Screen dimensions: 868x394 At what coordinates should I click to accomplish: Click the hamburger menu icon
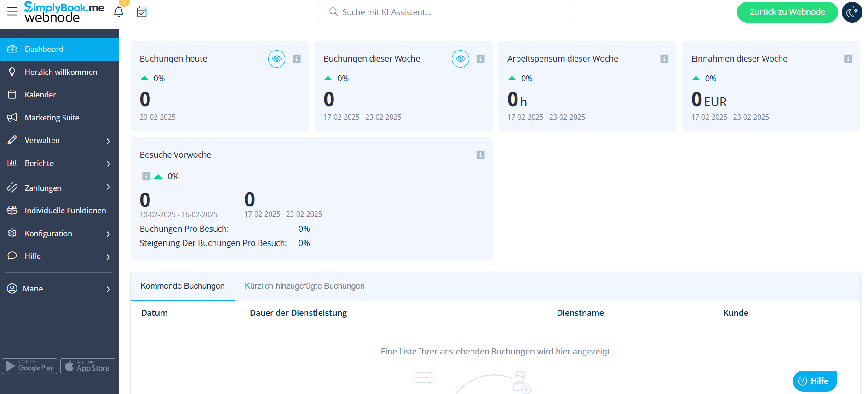(x=12, y=11)
